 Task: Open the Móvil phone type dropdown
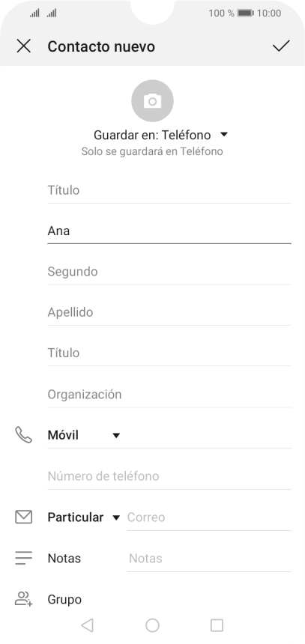84,435
